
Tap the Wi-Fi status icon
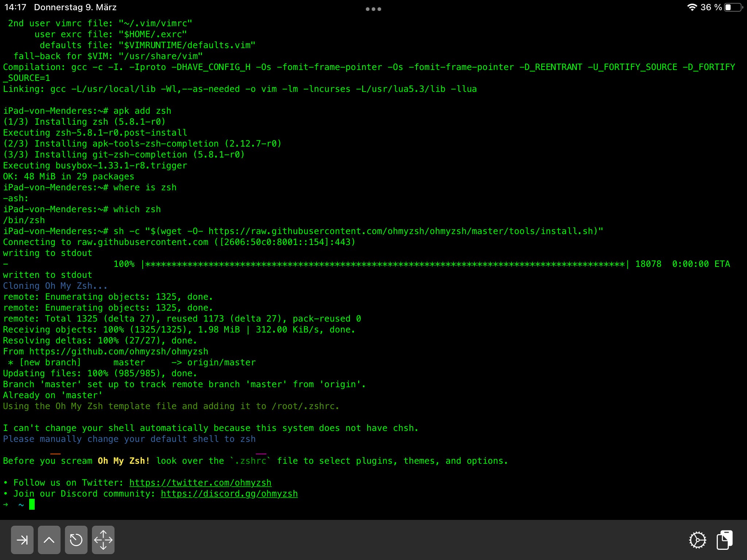[692, 7]
